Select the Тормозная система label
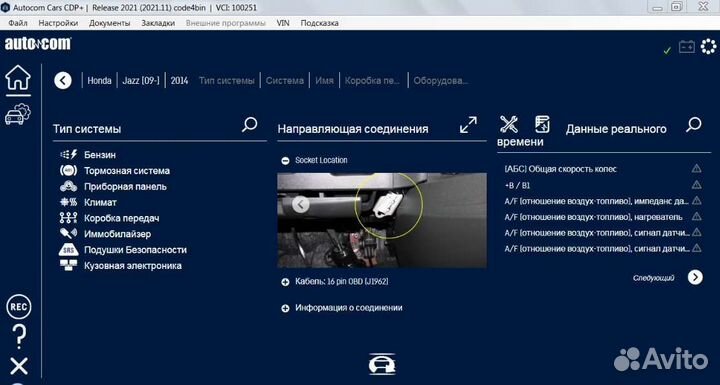The height and width of the screenshot is (385, 720). click(127, 171)
